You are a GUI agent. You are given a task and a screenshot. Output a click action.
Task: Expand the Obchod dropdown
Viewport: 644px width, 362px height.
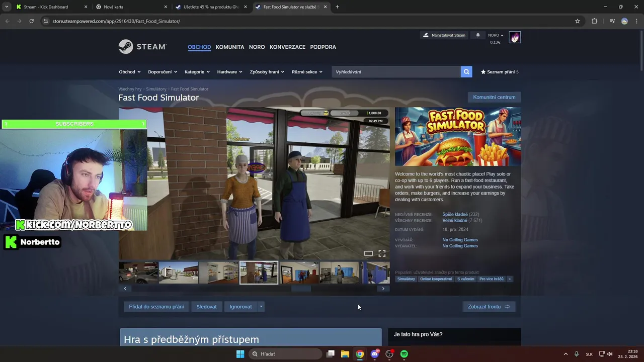pyautogui.click(x=130, y=72)
